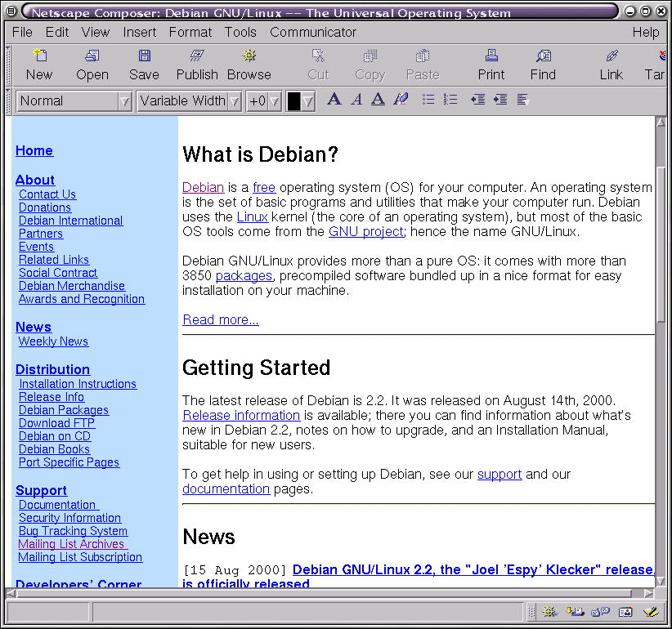Click the black font color swatch
Screen dimensions: 672x629
coord(293,101)
